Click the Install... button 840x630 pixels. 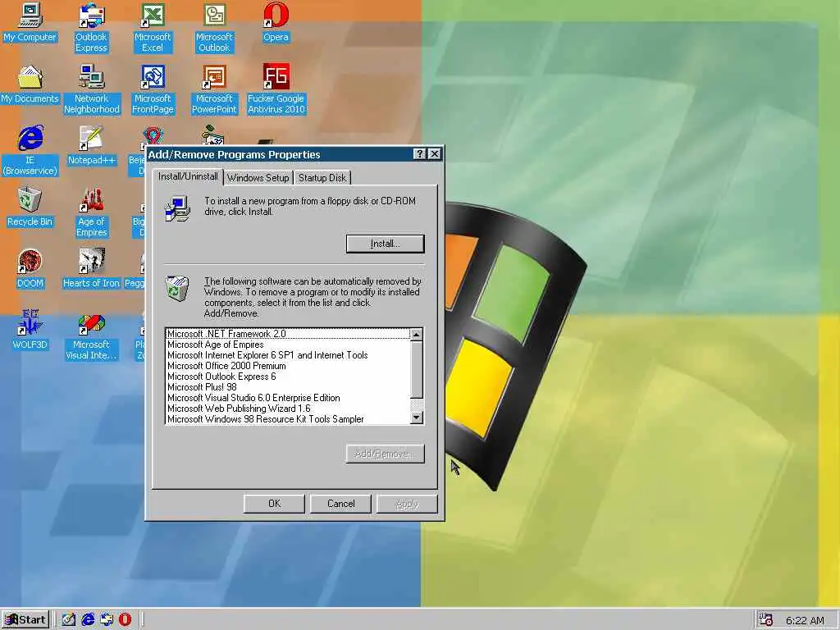pyautogui.click(x=386, y=244)
